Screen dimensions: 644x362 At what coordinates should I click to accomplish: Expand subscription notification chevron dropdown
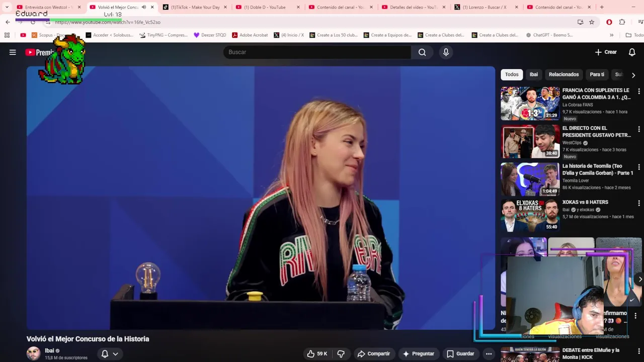115,354
